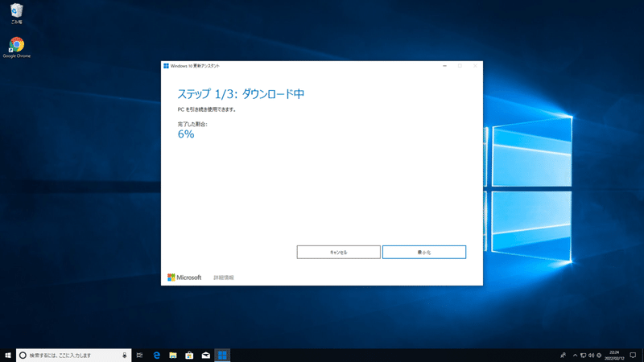Open the ごみ箱 (Recycle Bin) desktop icon
The width and height of the screenshot is (644, 362).
point(16,14)
